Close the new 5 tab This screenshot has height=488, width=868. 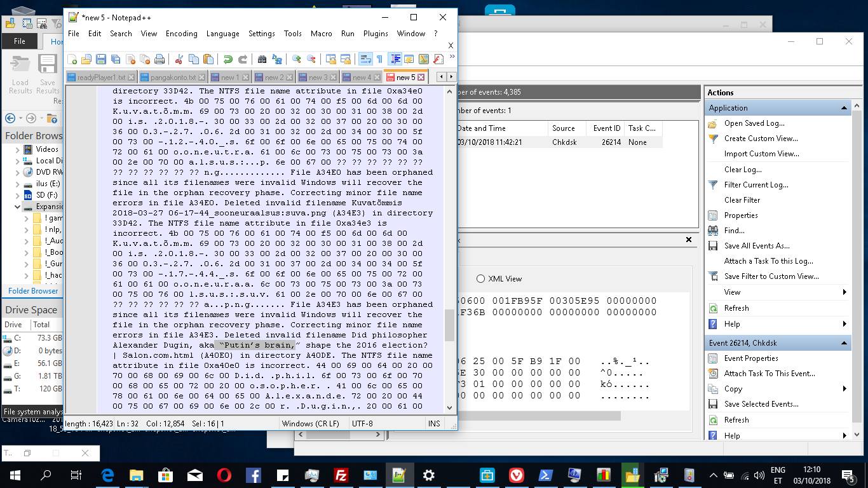(421, 78)
